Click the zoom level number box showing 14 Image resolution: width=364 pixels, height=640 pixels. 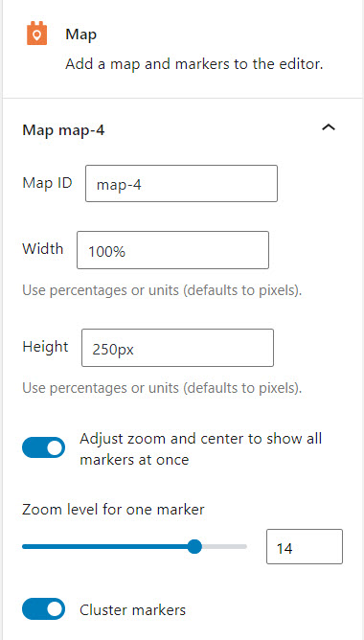tap(305, 547)
